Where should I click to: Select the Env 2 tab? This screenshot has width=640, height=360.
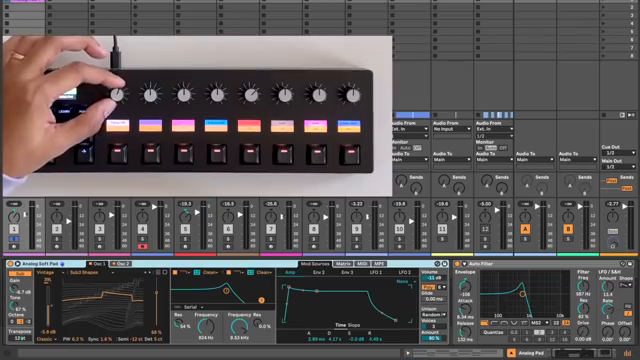tap(319, 272)
